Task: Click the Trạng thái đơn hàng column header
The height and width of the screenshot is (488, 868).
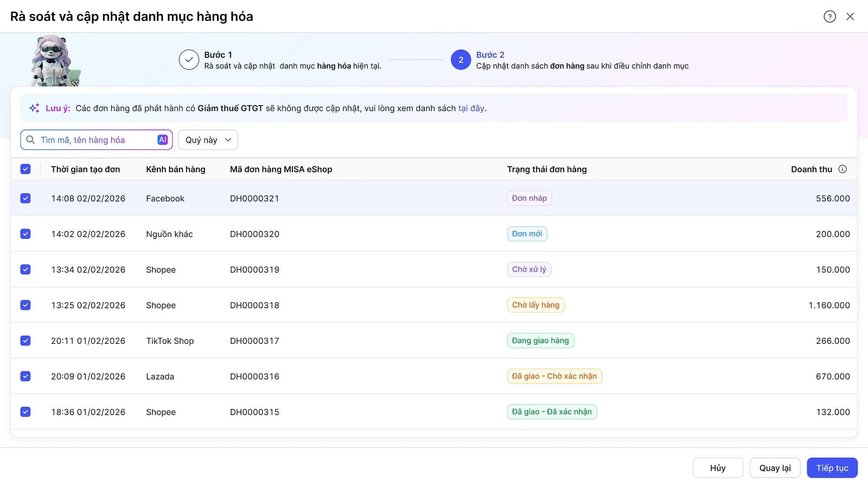Action: pos(547,169)
